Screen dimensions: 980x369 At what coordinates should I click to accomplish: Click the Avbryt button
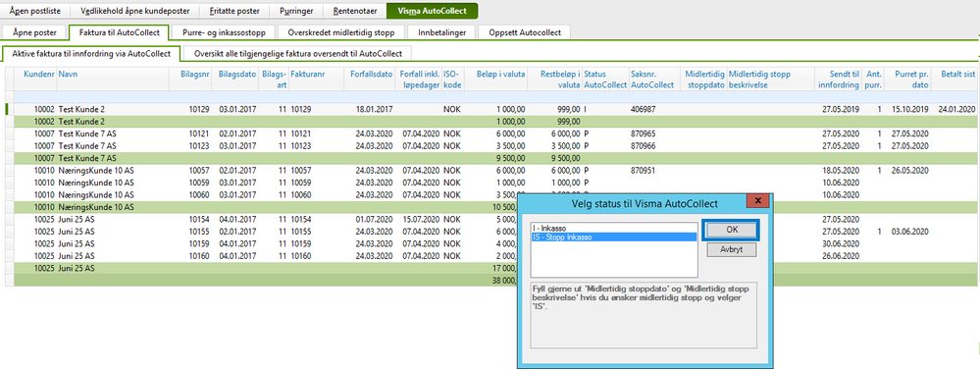pyautogui.click(x=732, y=250)
